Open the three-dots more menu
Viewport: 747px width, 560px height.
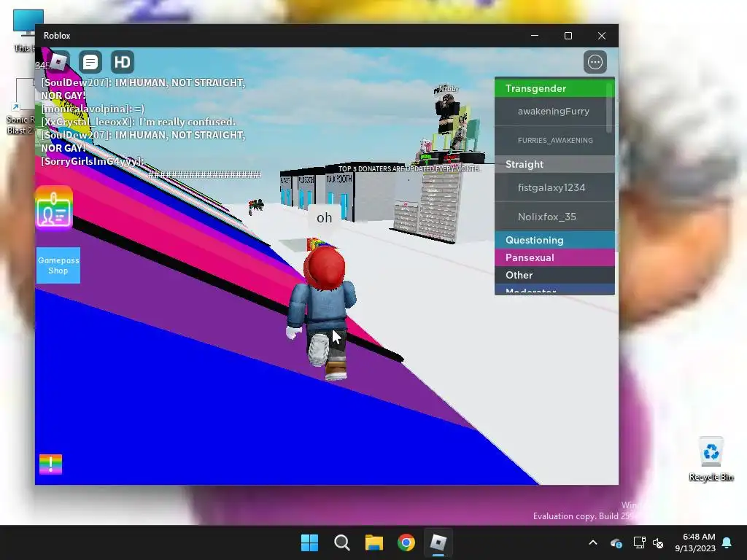coord(595,62)
